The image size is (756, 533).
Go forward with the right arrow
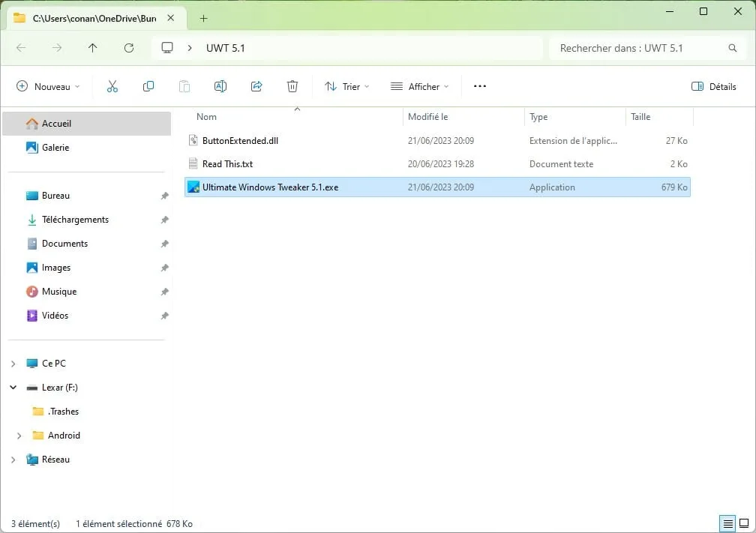(57, 48)
